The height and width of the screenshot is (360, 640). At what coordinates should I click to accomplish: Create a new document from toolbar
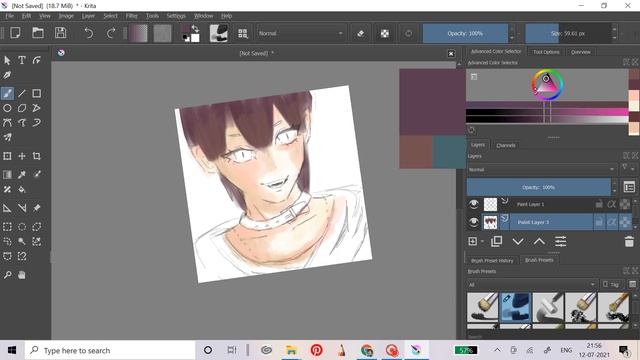(16, 33)
